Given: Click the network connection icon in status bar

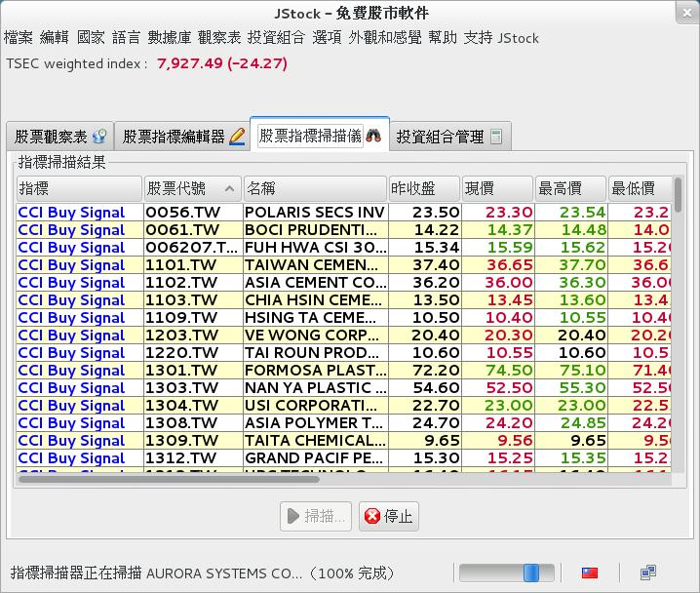Looking at the screenshot, I should 647,573.
